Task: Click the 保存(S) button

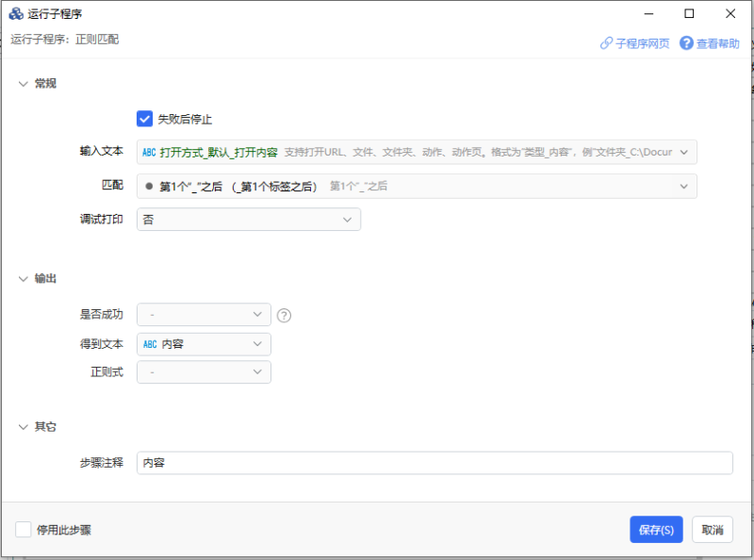Action: tap(656, 530)
